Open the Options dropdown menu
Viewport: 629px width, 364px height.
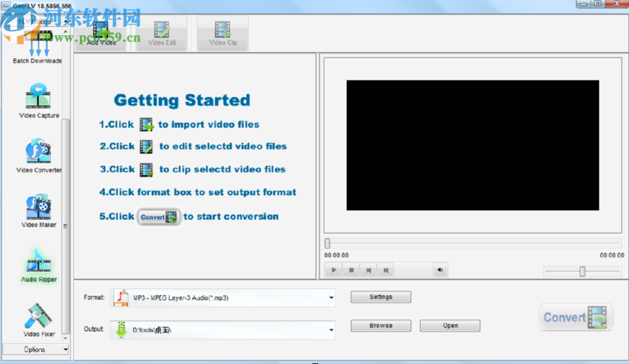point(36,350)
